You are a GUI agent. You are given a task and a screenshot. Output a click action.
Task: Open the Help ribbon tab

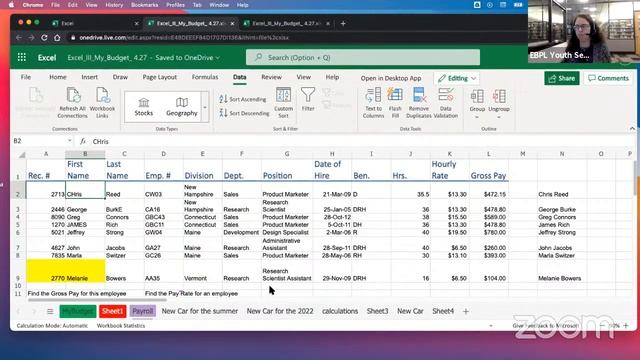tap(332, 77)
